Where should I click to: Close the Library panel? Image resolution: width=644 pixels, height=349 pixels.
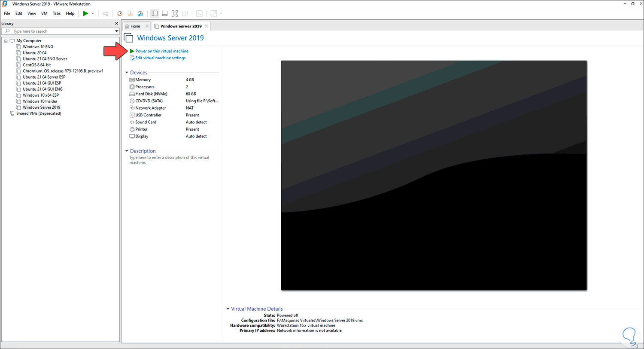point(116,23)
